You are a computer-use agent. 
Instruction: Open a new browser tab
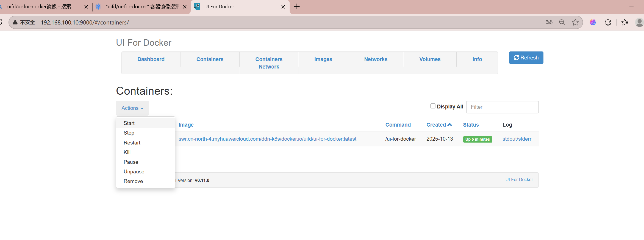pyautogui.click(x=297, y=7)
